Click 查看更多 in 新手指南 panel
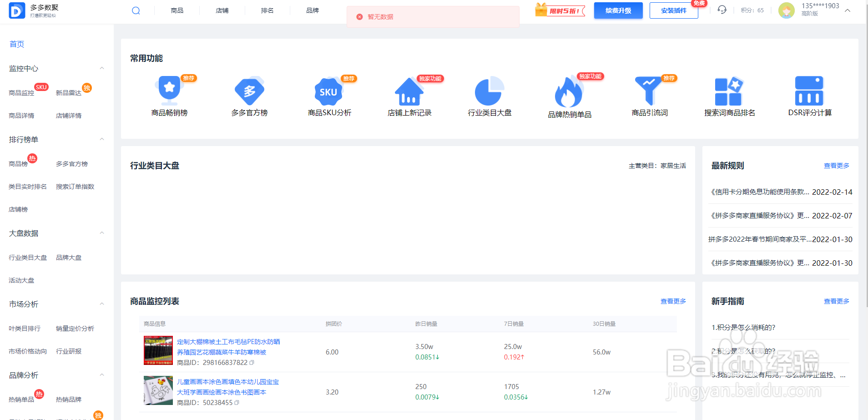This screenshot has width=868, height=420. tap(837, 301)
